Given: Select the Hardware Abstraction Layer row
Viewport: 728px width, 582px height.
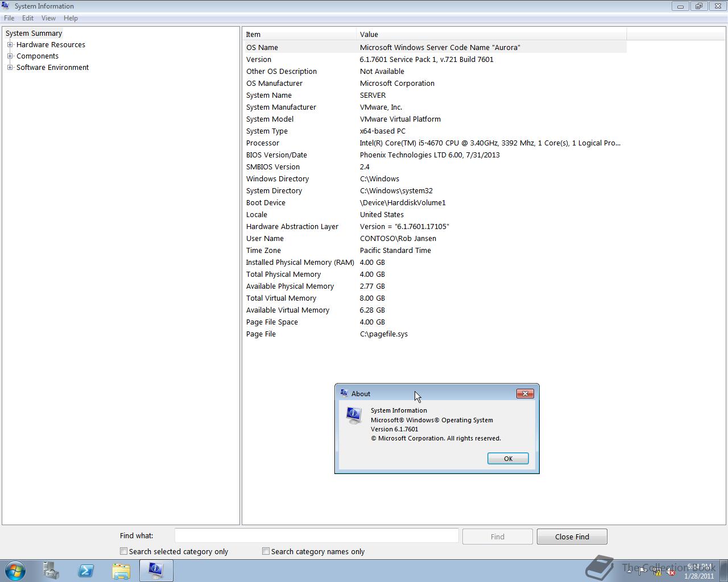Looking at the screenshot, I should [x=435, y=226].
